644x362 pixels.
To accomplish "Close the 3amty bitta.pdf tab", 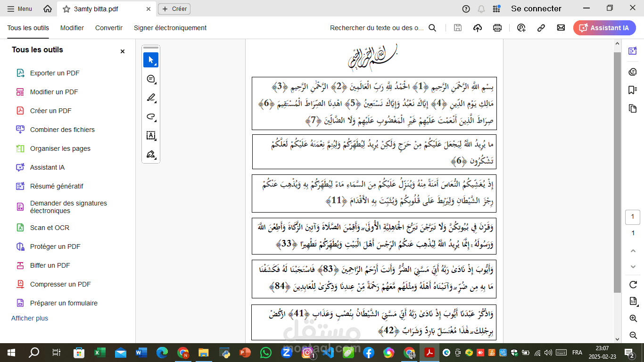I will (149, 9).
